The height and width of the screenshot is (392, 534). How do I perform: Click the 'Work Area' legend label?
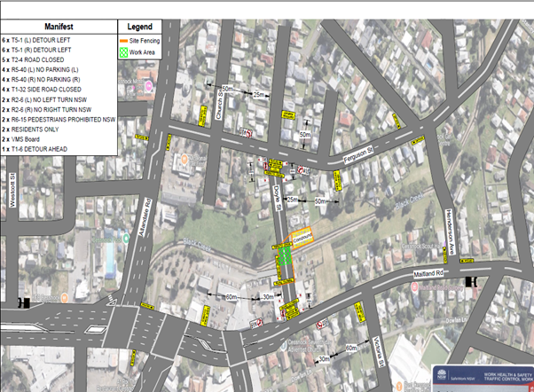[x=142, y=52]
